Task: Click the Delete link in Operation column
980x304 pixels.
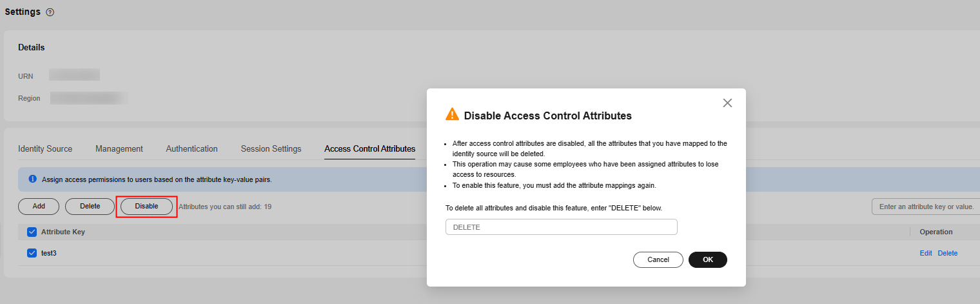Action: [x=948, y=253]
